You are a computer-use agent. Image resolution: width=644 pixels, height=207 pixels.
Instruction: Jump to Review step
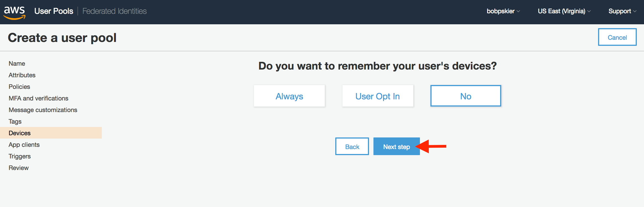[x=19, y=168]
